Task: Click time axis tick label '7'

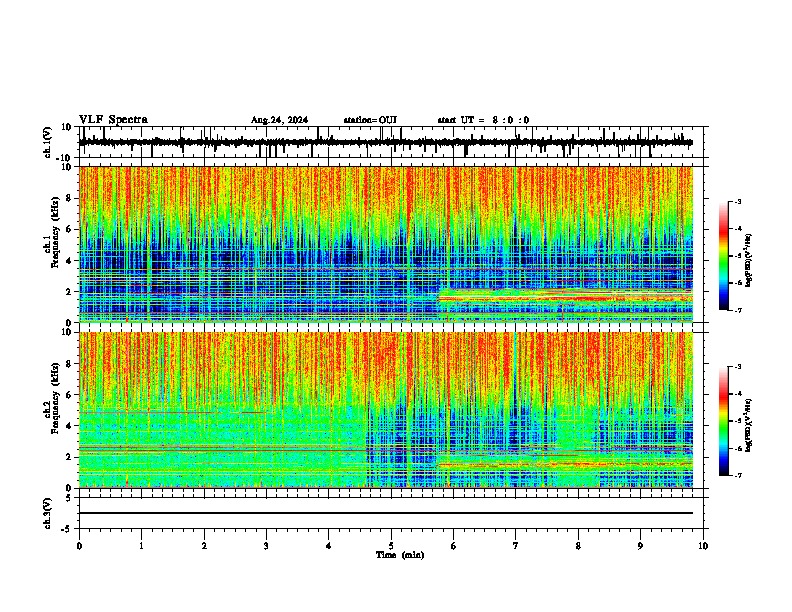Action: pos(516,546)
